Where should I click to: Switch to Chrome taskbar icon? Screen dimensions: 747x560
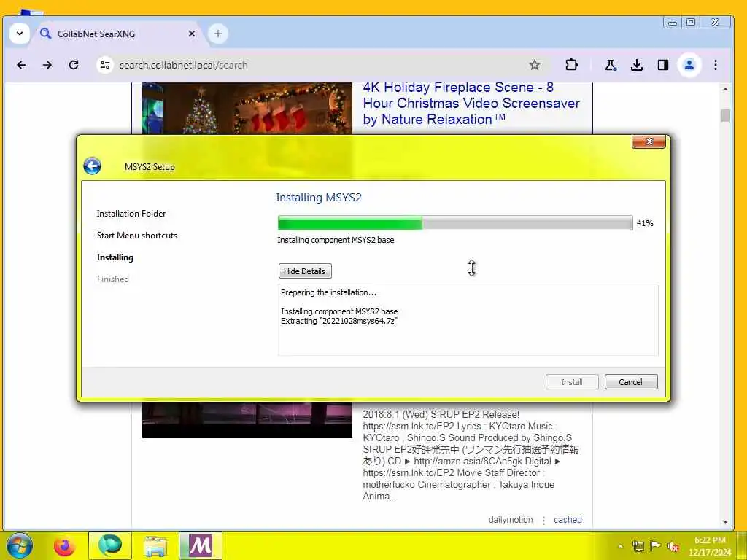110,545
